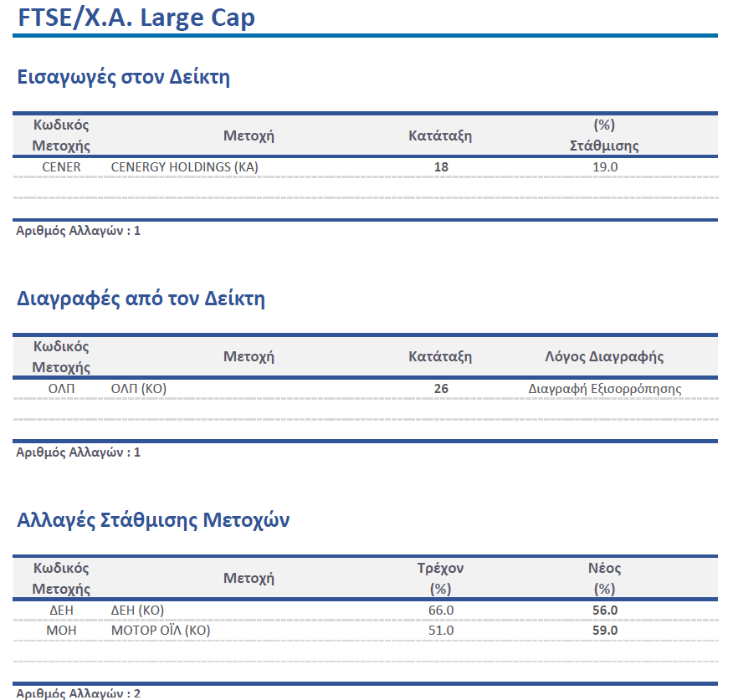Click ranking value 26 for ΟΛΠ
Image resolution: width=733 pixels, height=700 pixels.
pyautogui.click(x=441, y=388)
